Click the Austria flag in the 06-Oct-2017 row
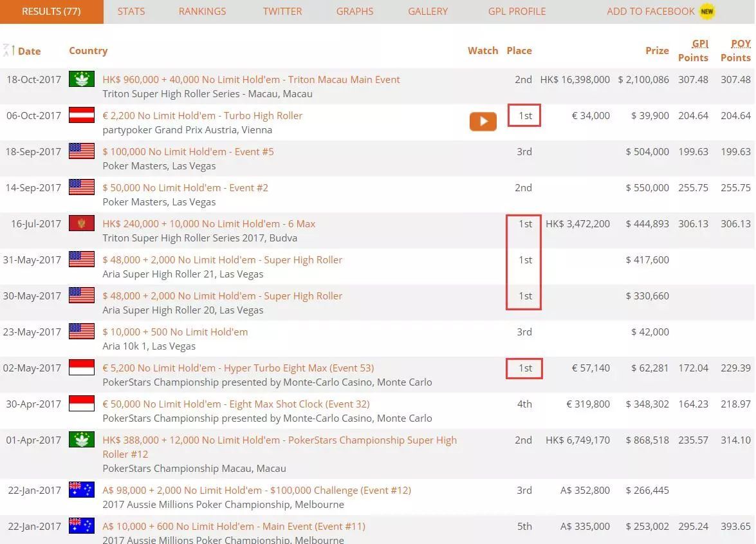This screenshot has width=756, height=544. pyautogui.click(x=82, y=115)
